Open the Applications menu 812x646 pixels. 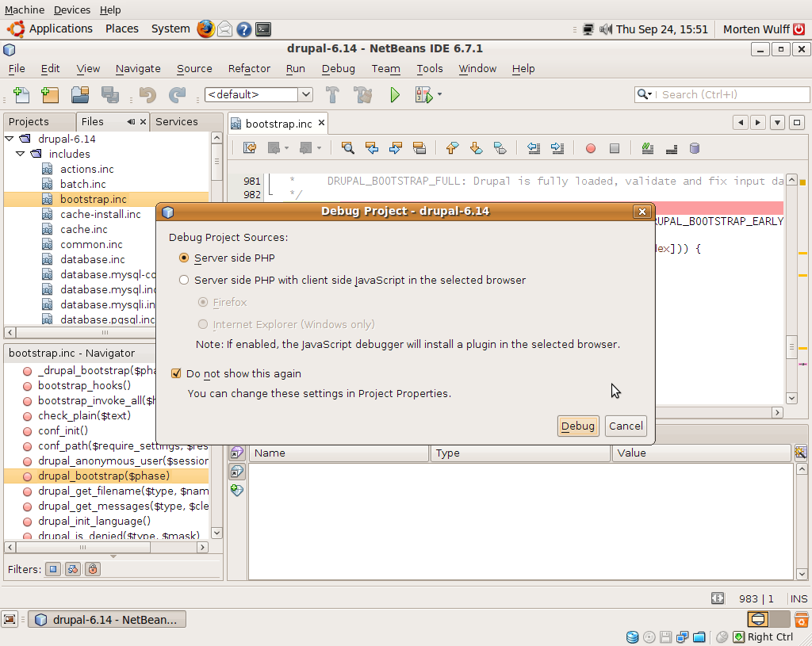(60, 29)
